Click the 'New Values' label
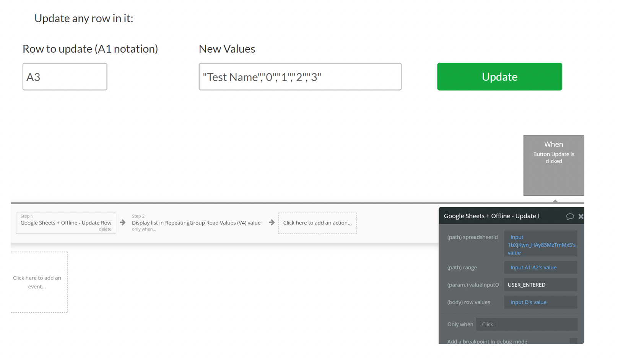 [x=227, y=49]
